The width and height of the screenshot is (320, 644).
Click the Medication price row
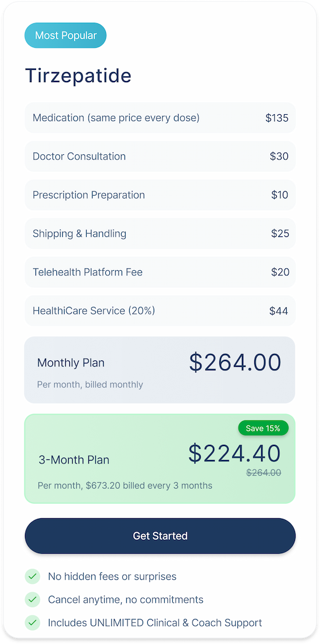click(160, 118)
